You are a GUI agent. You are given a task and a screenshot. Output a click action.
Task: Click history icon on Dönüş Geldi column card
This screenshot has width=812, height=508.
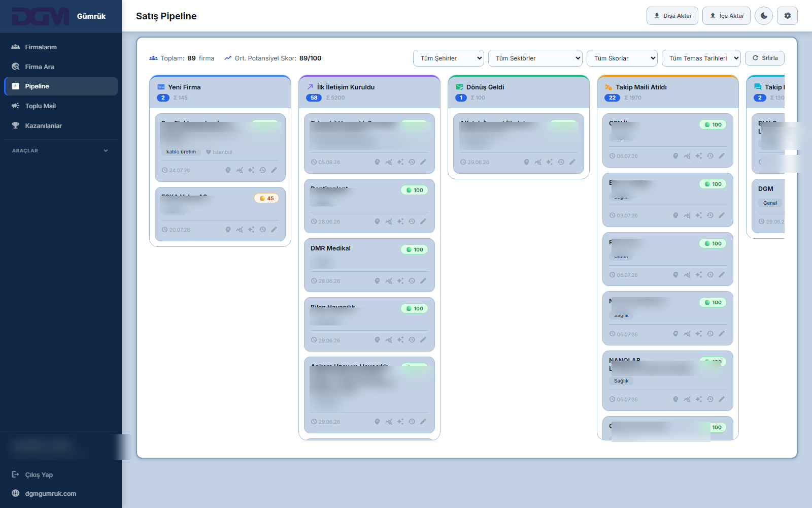(x=561, y=162)
